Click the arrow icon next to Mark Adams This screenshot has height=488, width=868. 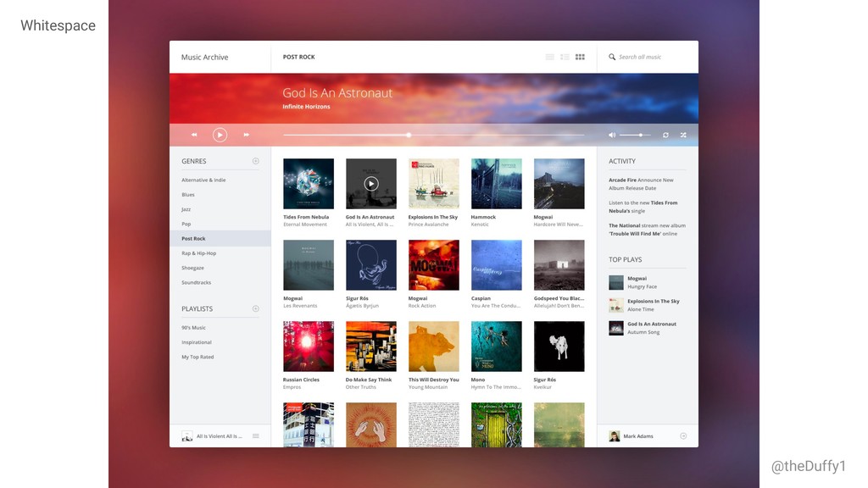[x=683, y=436]
